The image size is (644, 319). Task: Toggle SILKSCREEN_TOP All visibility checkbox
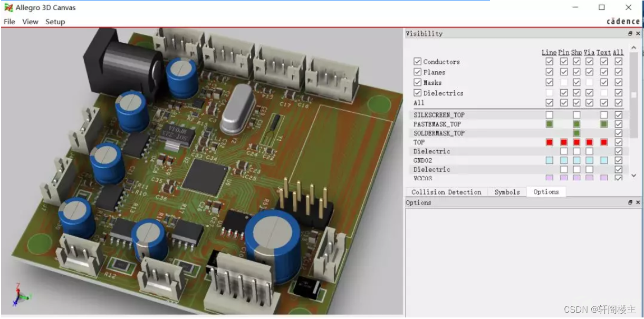[619, 115]
